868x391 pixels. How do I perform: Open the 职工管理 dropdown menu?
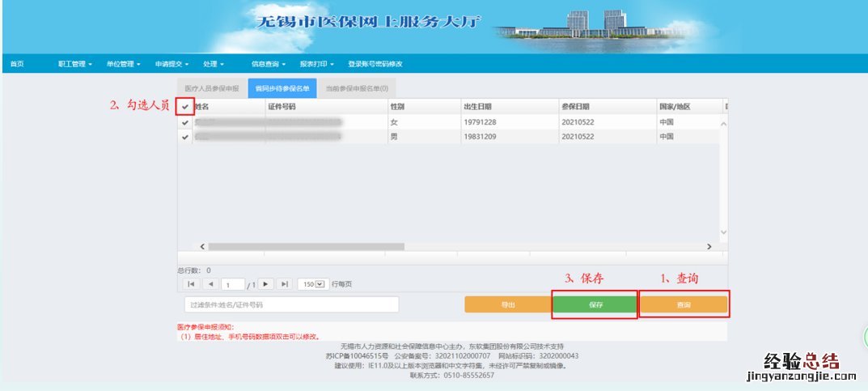74,64
